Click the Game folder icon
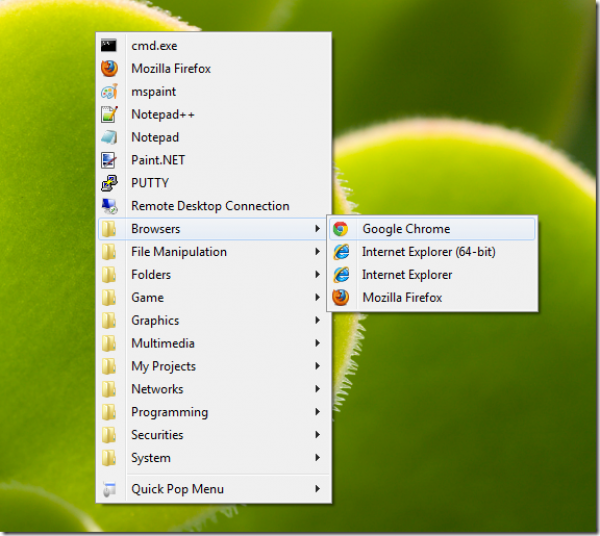 coord(109,298)
